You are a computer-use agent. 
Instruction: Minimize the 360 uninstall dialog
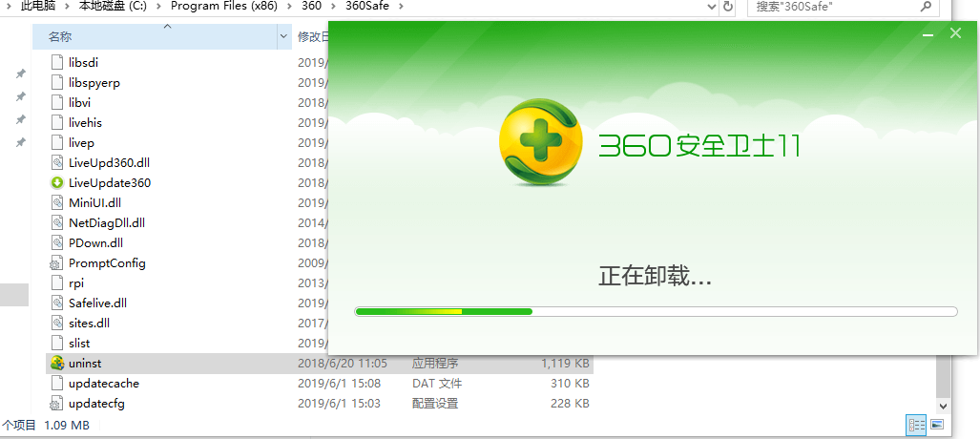coord(928,34)
